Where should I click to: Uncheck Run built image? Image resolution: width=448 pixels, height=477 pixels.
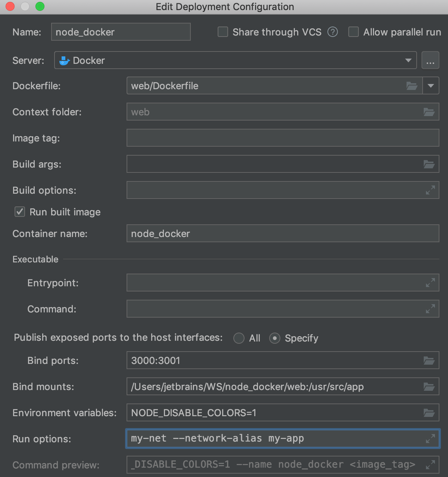(x=20, y=212)
